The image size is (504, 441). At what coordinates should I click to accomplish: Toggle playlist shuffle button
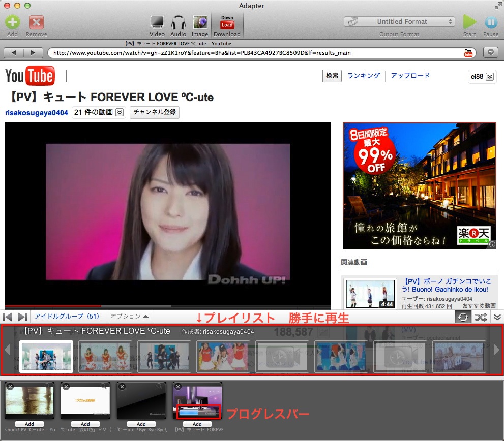[481, 317]
